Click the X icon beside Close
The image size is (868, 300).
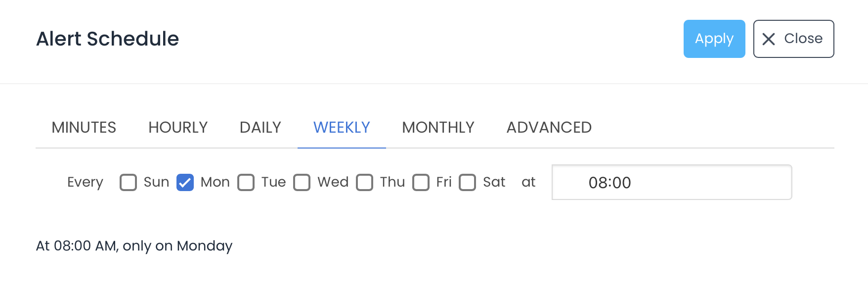click(769, 39)
